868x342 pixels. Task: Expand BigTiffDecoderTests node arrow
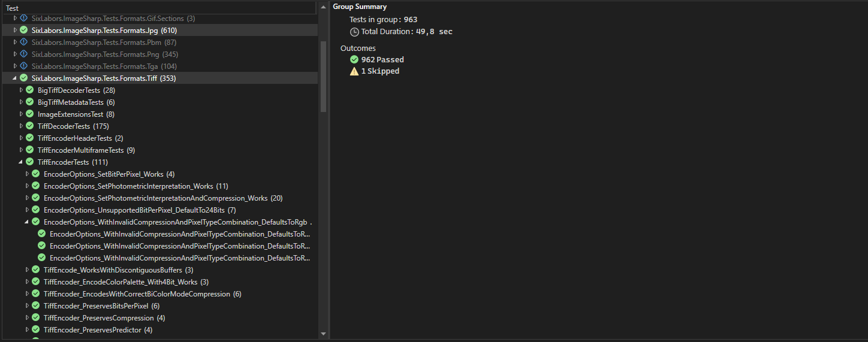21,90
